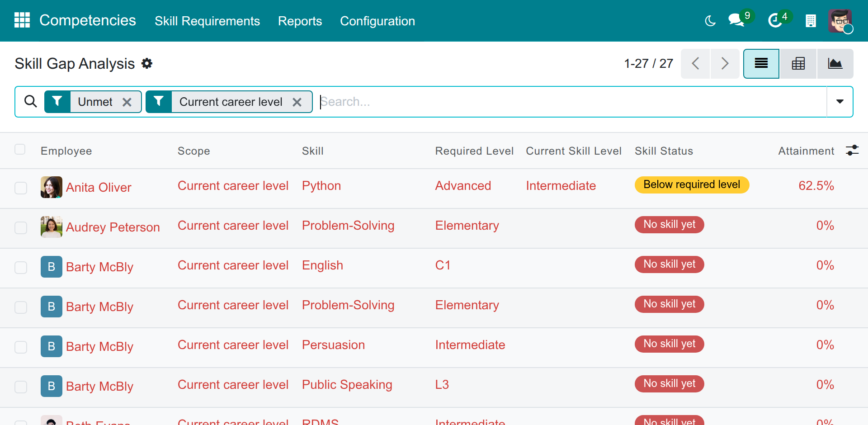Click the gear icon beside Skill Gap Analysis

(x=147, y=63)
